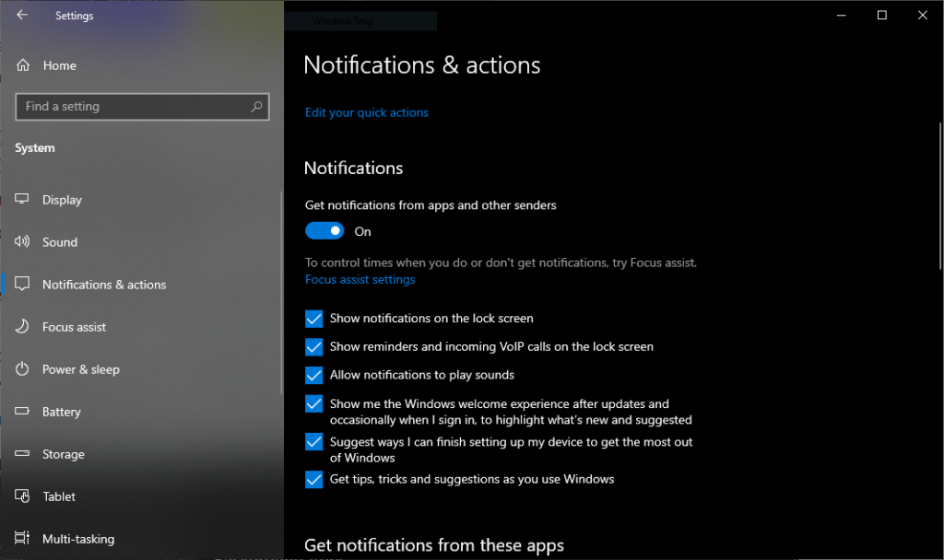Select Display in the System sidebar
This screenshot has width=944, height=560.
tap(62, 199)
